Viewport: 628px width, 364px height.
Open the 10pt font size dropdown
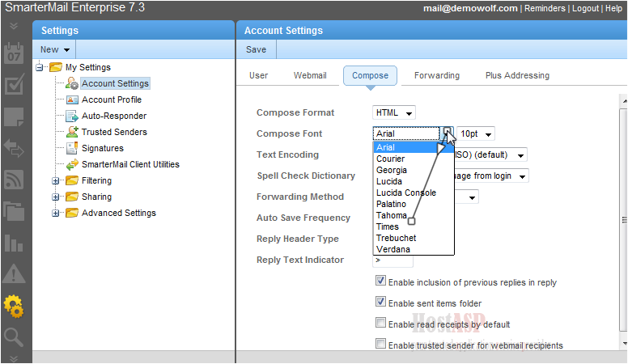476,133
